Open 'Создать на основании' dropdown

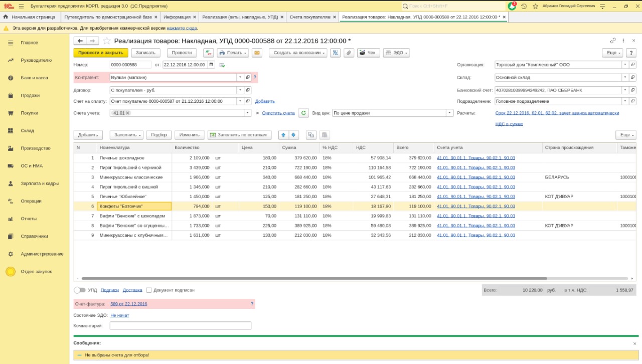pyautogui.click(x=298, y=53)
